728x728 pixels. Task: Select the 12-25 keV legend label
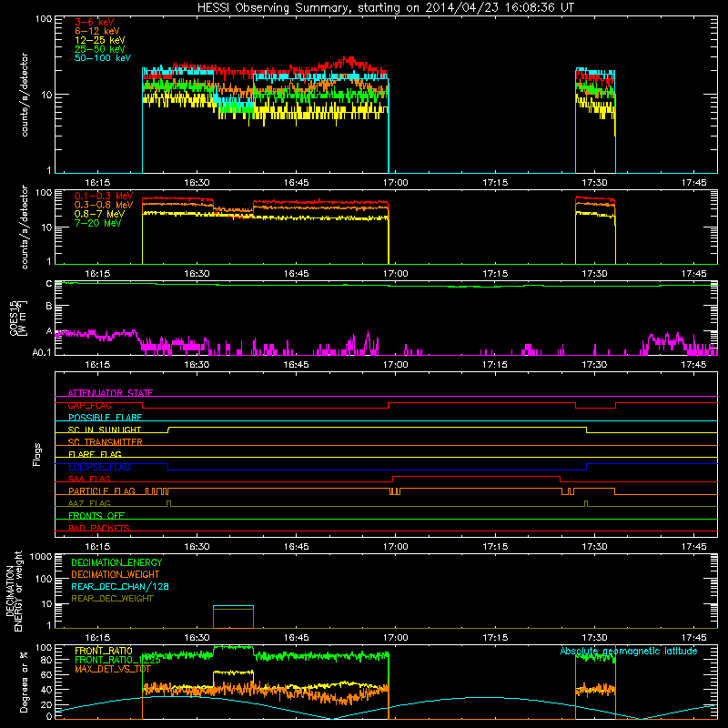pos(100,40)
